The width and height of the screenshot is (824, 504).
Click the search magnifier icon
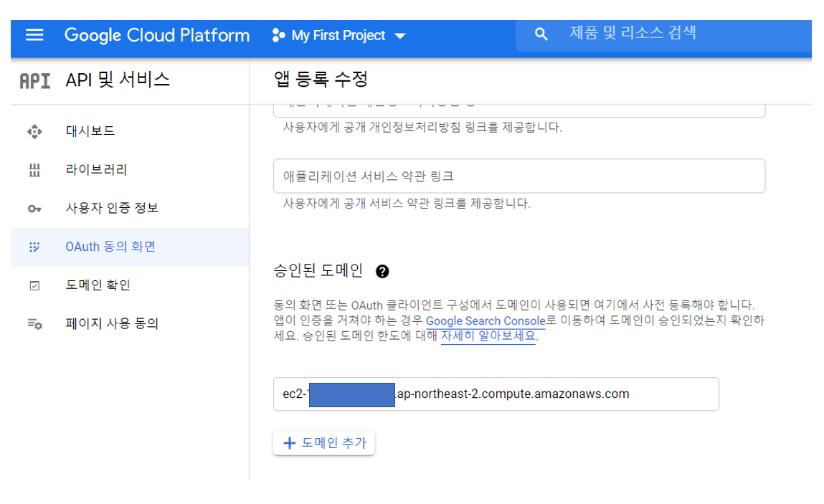541,34
